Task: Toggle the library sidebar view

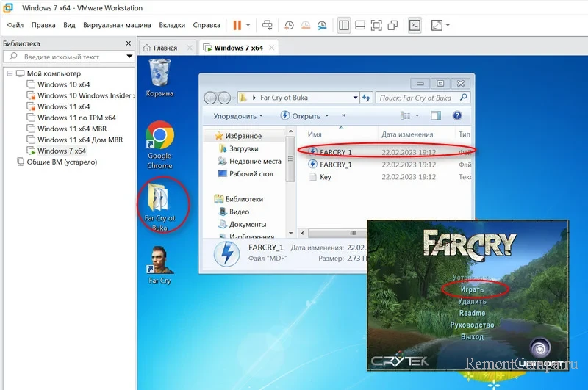Action: click(344, 25)
